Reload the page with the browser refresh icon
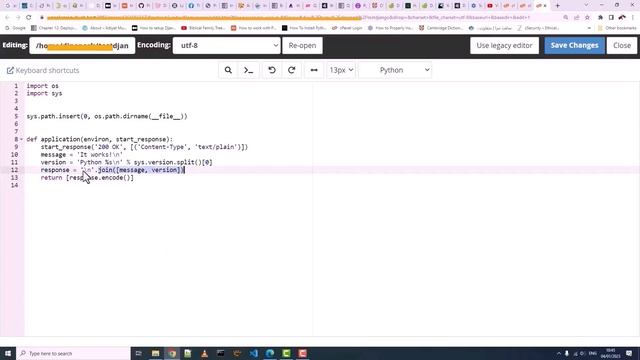Screen dimensions: 640x360 click(x=29, y=18)
